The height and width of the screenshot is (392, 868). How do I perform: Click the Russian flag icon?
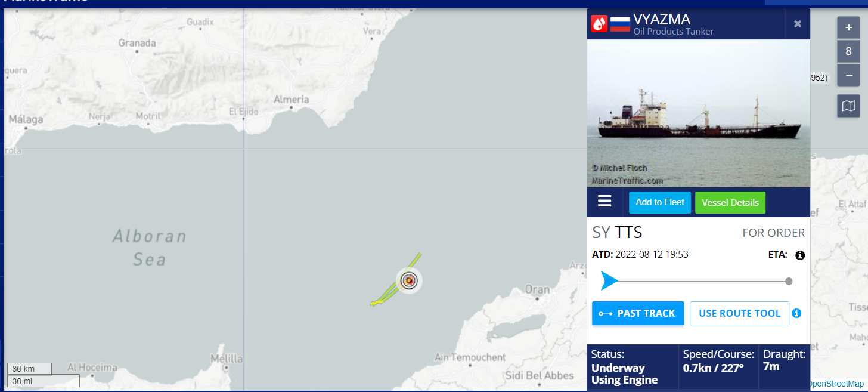click(x=620, y=24)
